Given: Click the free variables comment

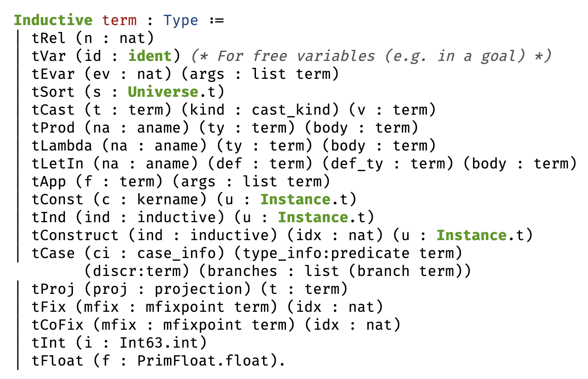Looking at the screenshot, I should tap(371, 56).
